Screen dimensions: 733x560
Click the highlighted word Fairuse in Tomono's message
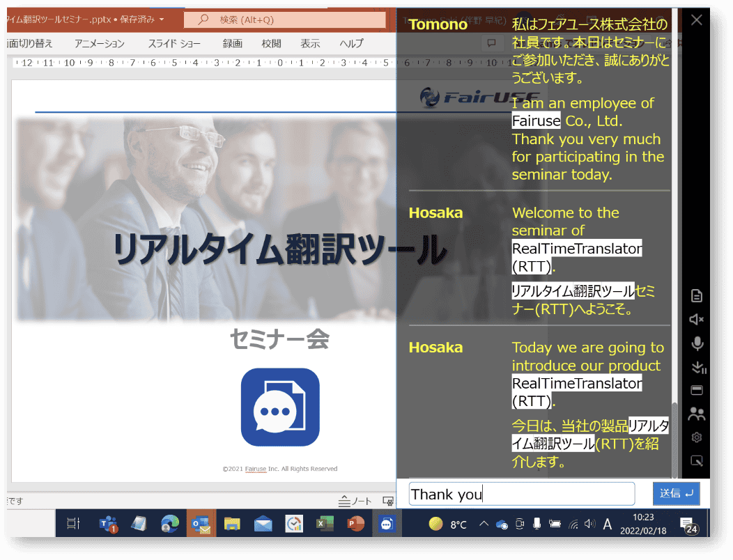[x=537, y=121]
